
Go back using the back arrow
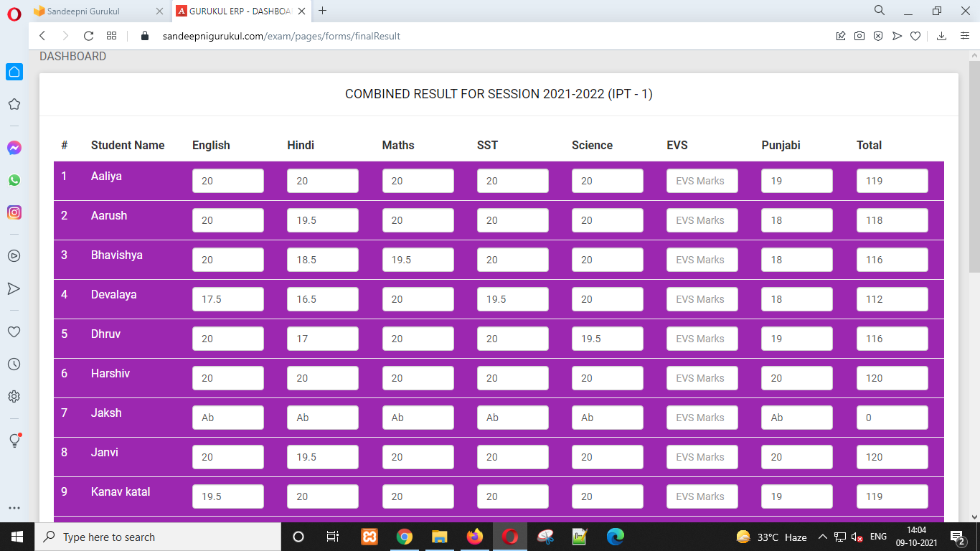(42, 36)
